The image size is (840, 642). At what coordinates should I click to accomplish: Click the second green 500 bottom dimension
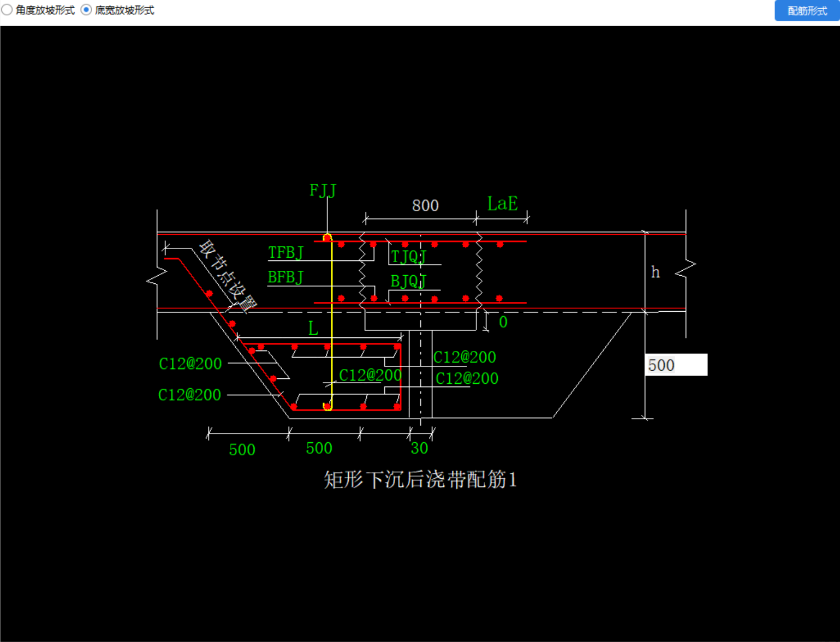(x=319, y=448)
